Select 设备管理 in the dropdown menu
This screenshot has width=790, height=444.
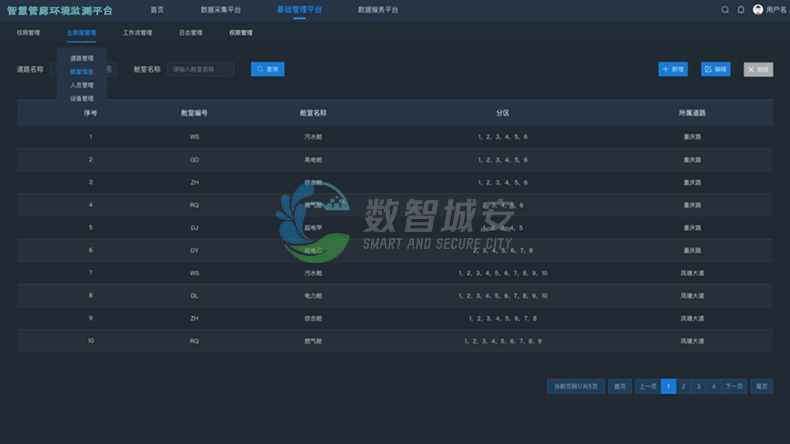click(x=82, y=98)
